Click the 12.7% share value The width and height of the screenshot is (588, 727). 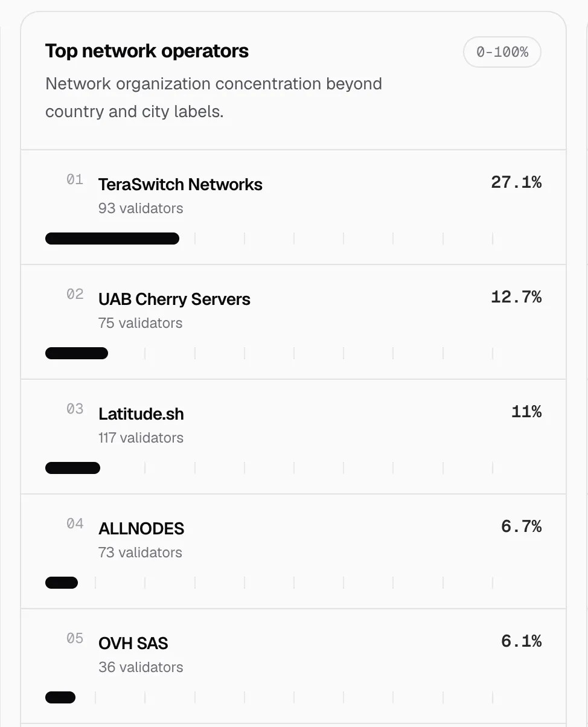(x=516, y=297)
